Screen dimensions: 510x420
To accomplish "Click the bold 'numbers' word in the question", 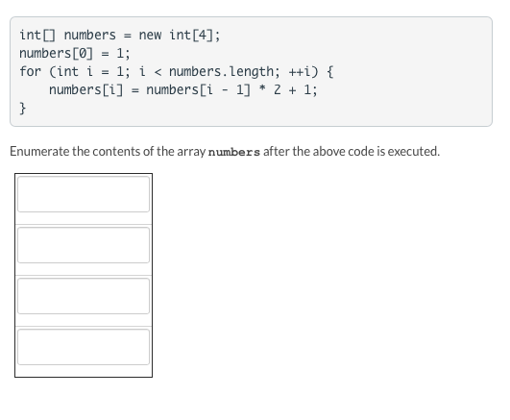I will pos(233,152).
